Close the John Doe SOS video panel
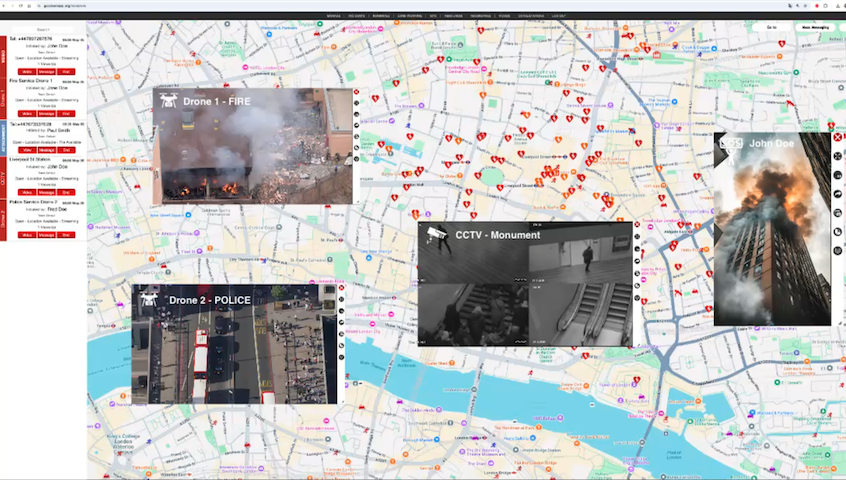Viewport: 846px width, 480px height. (x=837, y=137)
